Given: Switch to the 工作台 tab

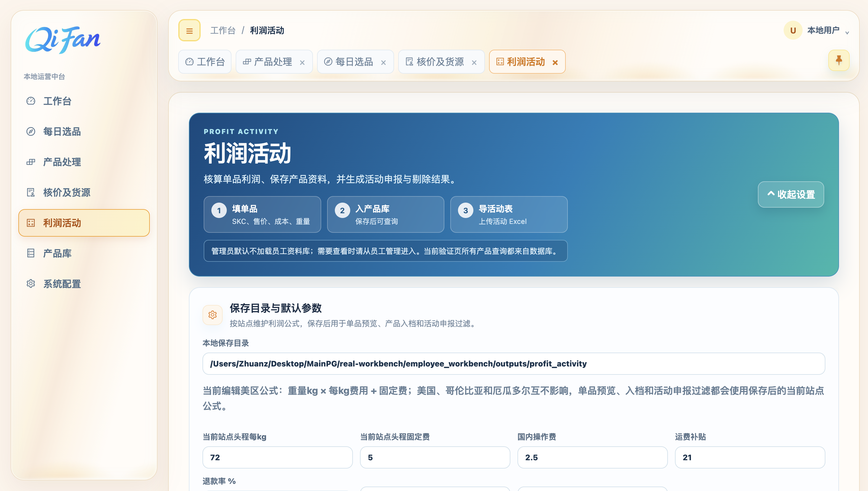Looking at the screenshot, I should (x=205, y=62).
